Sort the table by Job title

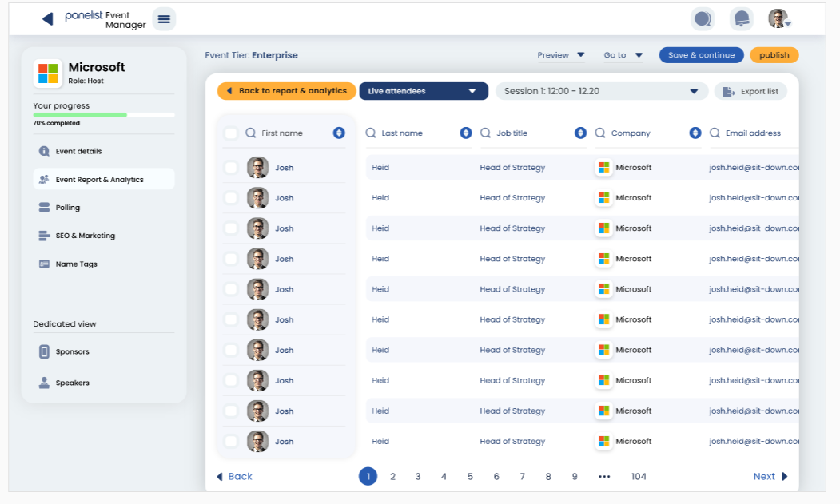[580, 133]
